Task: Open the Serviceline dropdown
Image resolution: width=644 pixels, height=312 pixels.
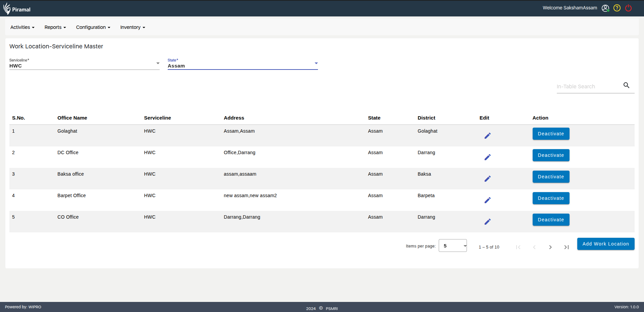Action: tap(84, 64)
